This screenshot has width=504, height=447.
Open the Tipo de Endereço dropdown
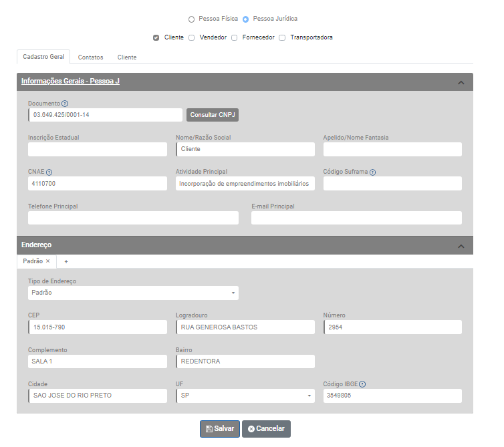point(133,293)
